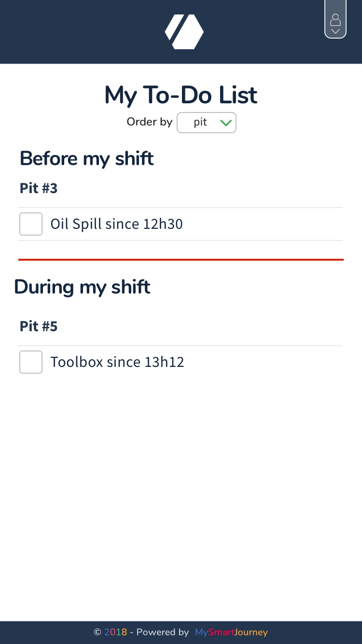Click the white hexagon logo in header
The image size is (362, 644).
click(x=184, y=32)
